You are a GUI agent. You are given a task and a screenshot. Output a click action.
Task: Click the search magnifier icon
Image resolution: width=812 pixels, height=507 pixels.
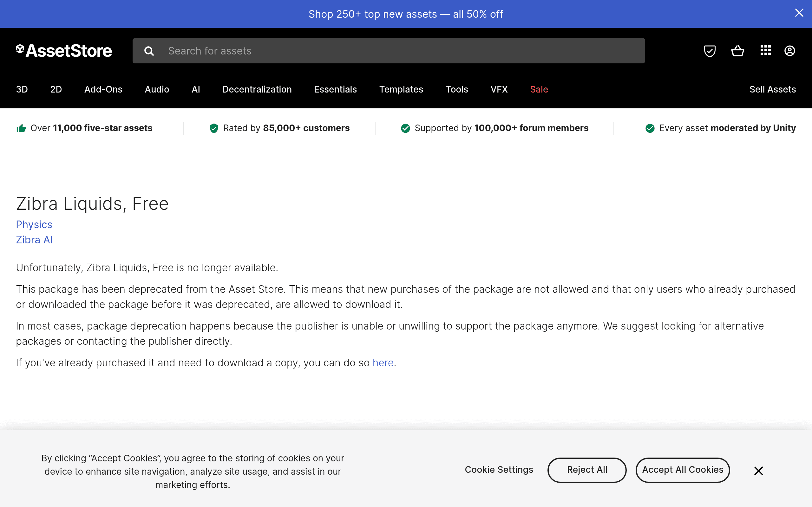[149, 51]
